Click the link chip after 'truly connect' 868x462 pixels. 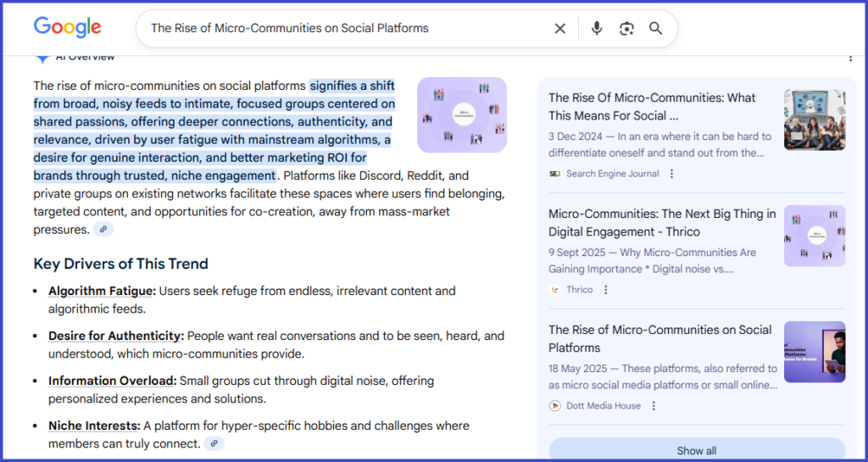click(214, 443)
